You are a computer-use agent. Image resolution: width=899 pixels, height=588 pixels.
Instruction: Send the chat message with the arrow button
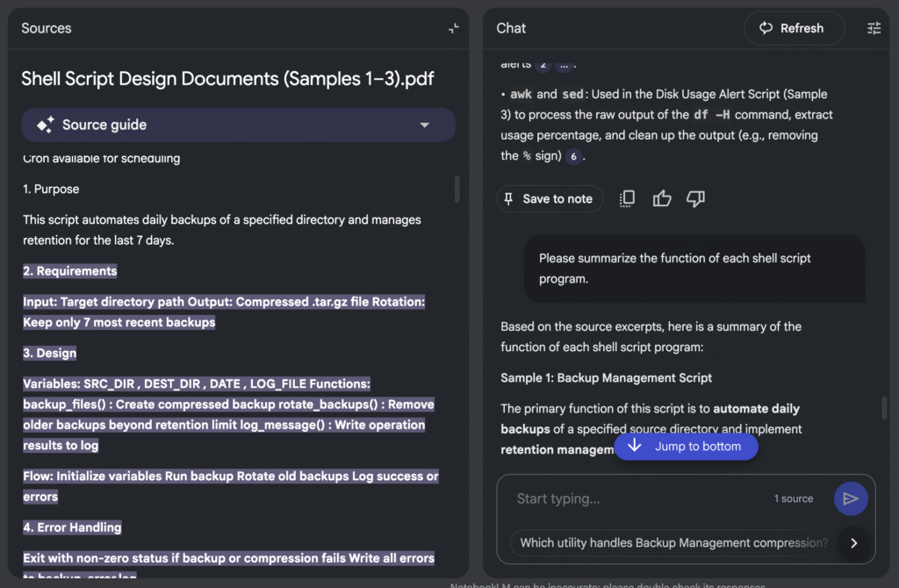click(x=850, y=498)
